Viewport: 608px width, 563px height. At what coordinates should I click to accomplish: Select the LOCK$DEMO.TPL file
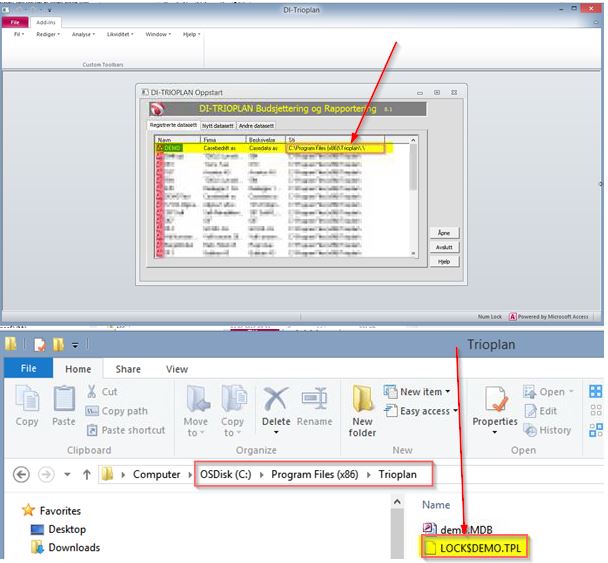tap(474, 548)
